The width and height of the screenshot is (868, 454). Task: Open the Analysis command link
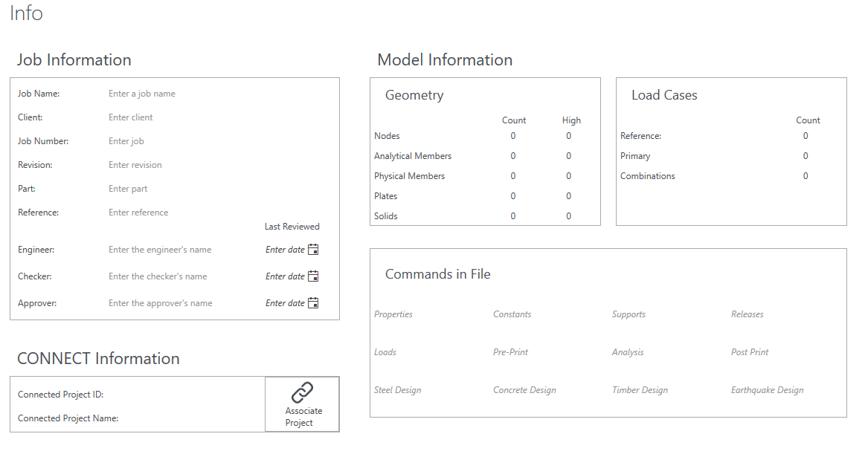coord(628,351)
